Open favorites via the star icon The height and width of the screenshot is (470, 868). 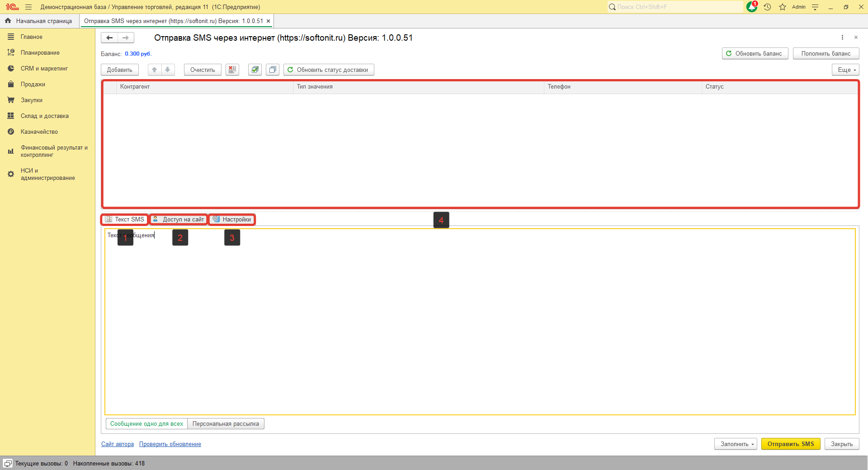(783, 7)
